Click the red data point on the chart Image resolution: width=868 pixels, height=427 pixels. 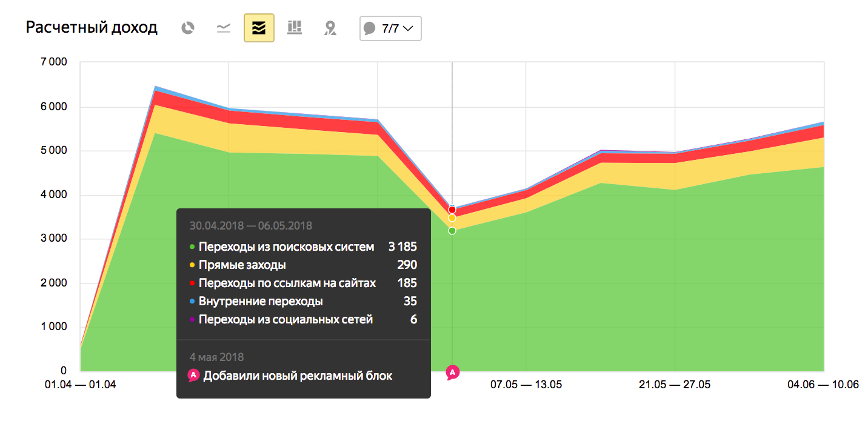(452, 210)
